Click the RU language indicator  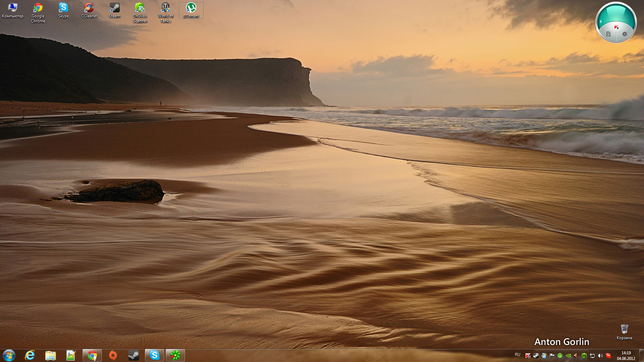(518, 355)
